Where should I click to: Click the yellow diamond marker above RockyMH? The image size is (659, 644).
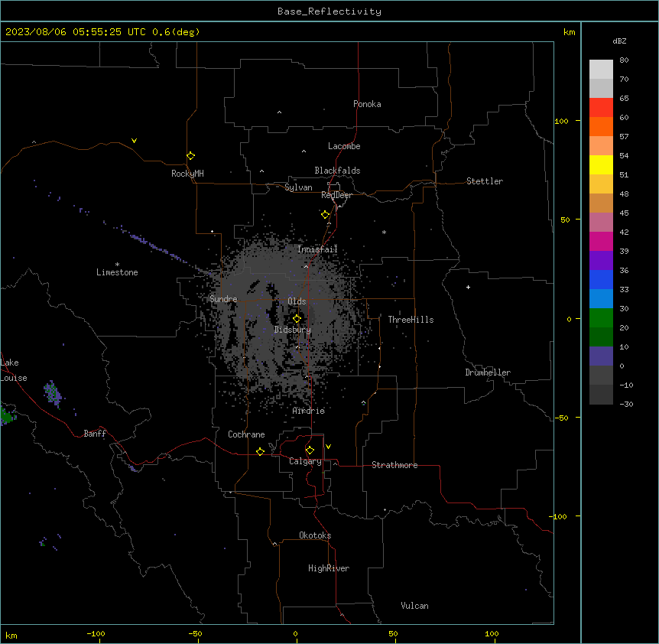click(191, 156)
